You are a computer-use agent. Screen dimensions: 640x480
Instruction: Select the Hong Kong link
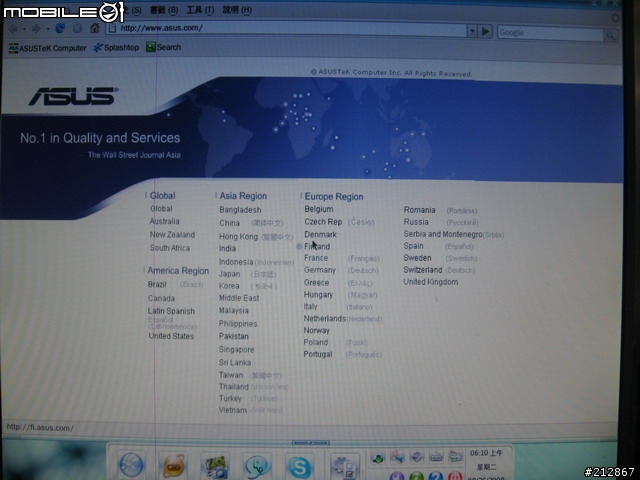click(x=238, y=237)
